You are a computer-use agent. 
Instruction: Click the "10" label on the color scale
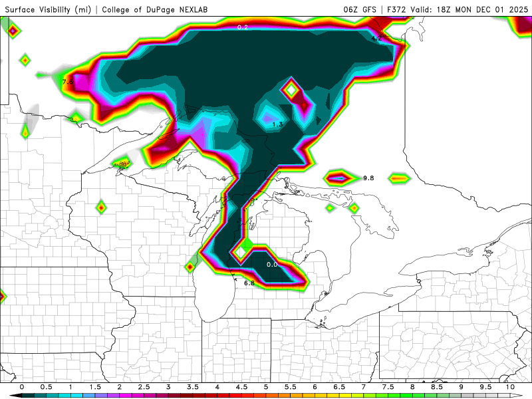point(510,387)
